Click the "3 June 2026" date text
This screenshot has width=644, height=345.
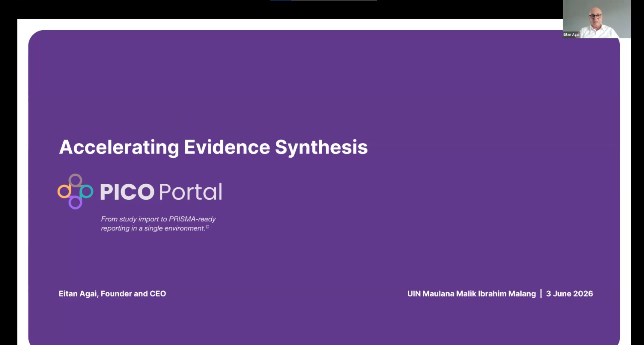point(570,294)
